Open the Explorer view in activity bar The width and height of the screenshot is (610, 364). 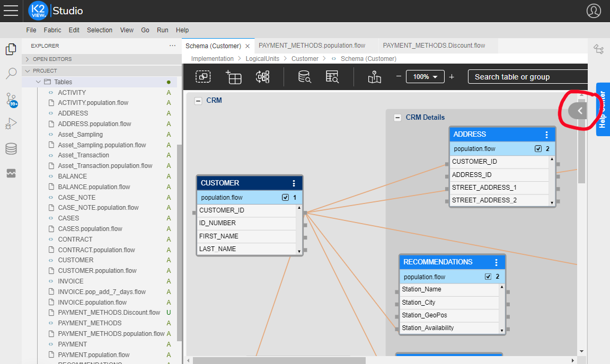point(11,49)
